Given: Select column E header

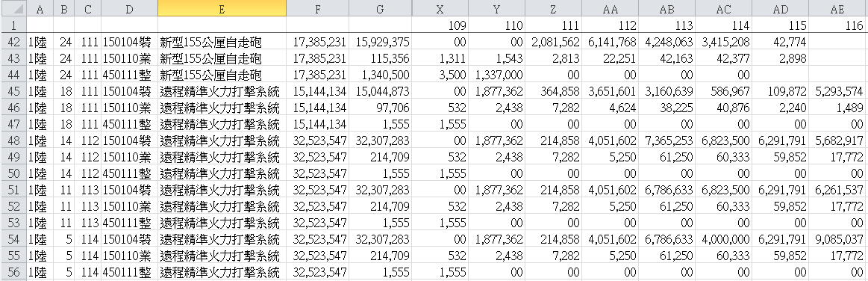Looking at the screenshot, I should coord(222,8).
